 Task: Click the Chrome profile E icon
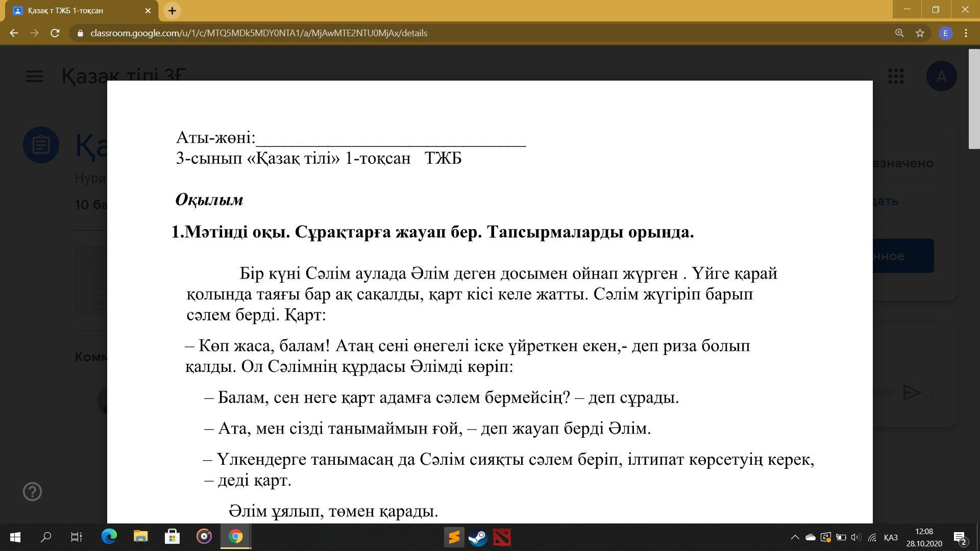[945, 33]
